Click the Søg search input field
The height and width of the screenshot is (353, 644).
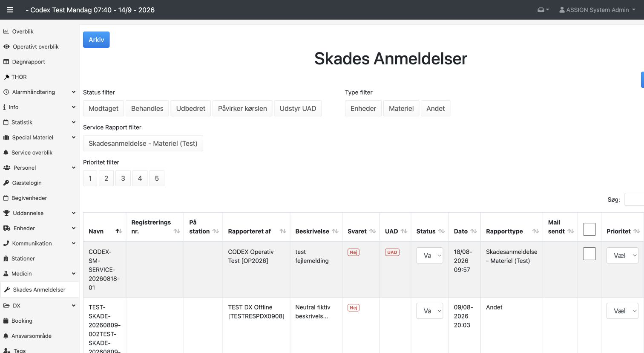click(634, 199)
